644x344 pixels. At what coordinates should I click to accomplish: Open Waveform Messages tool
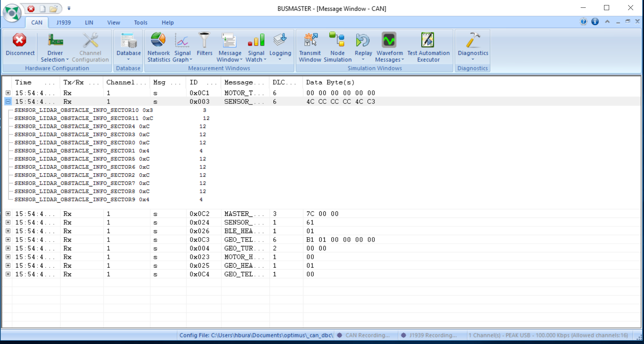(389, 47)
